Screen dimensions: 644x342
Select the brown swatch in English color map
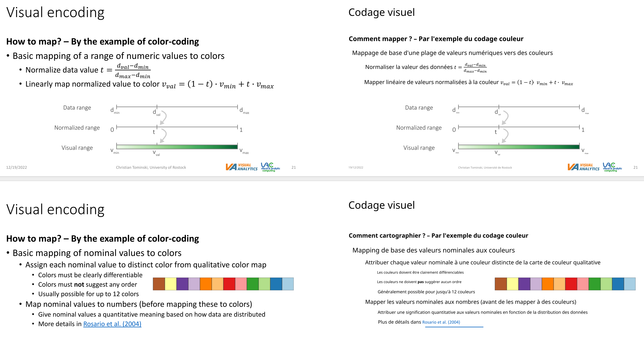[159, 284]
